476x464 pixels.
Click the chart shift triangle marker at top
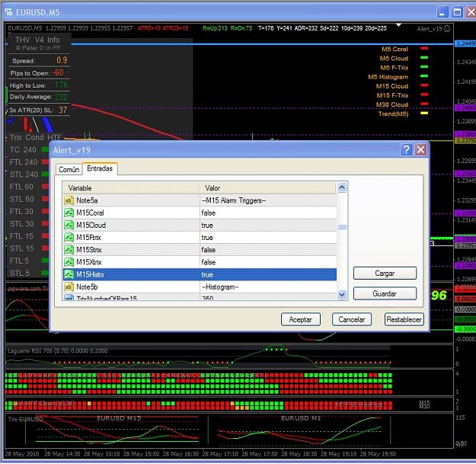click(x=399, y=25)
